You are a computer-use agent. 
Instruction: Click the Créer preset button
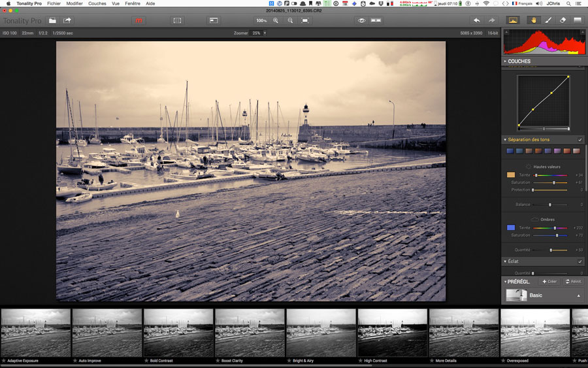(549, 281)
